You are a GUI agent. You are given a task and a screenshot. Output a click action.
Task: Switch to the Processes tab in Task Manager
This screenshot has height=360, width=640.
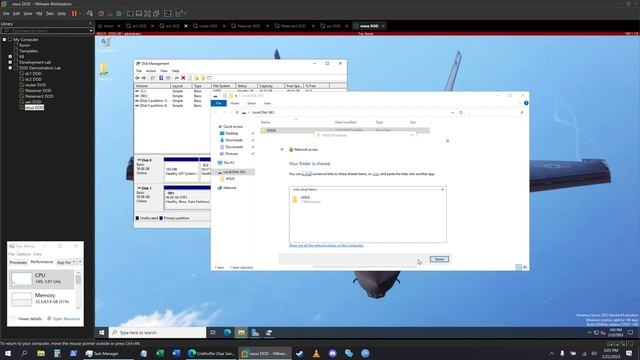click(18, 262)
